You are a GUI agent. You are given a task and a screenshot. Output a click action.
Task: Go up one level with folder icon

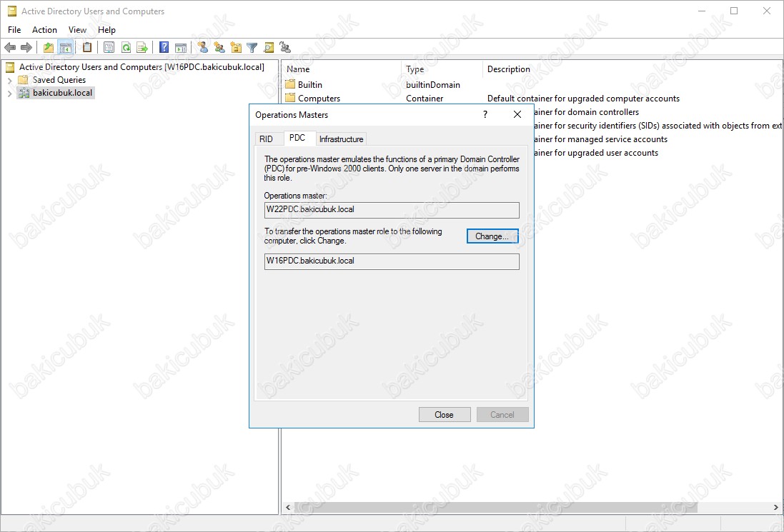click(48, 47)
